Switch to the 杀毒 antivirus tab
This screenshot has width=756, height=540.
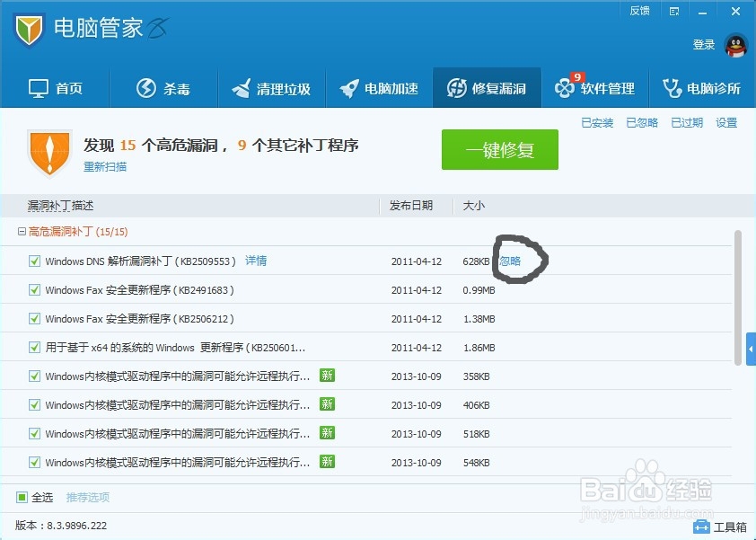[163, 88]
